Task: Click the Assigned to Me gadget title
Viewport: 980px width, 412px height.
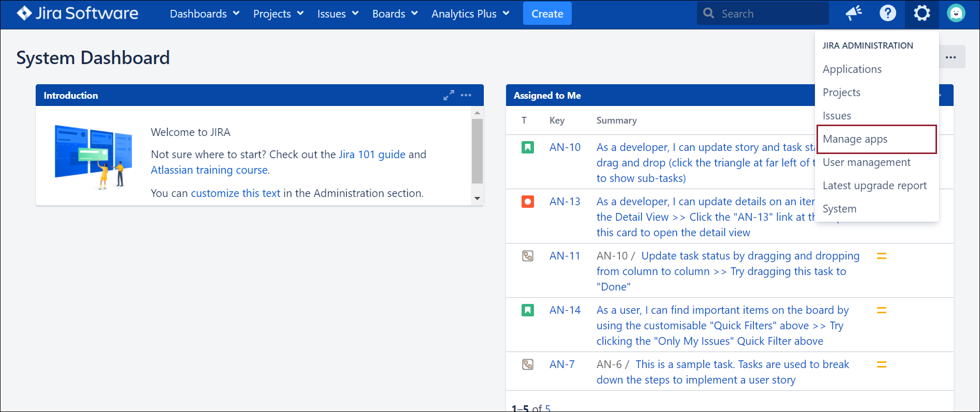Action: [x=547, y=96]
